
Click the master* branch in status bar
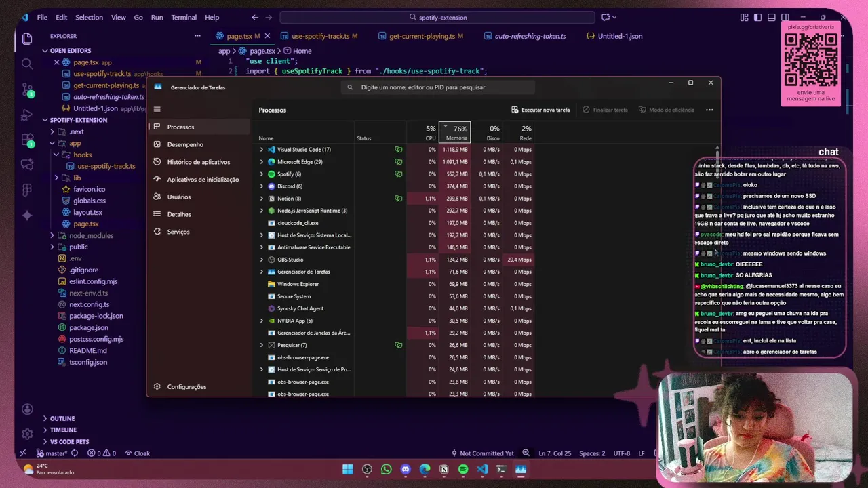pos(52,453)
